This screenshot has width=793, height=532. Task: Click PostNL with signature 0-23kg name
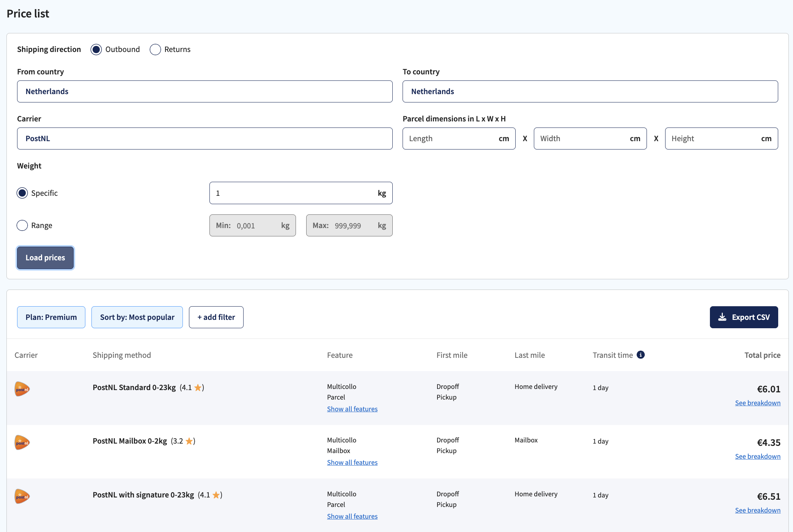[143, 495]
